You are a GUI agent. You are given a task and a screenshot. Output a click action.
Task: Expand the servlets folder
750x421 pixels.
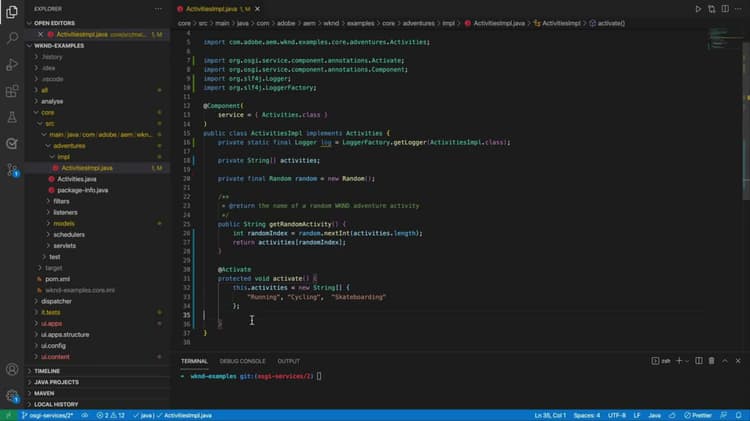(65, 245)
